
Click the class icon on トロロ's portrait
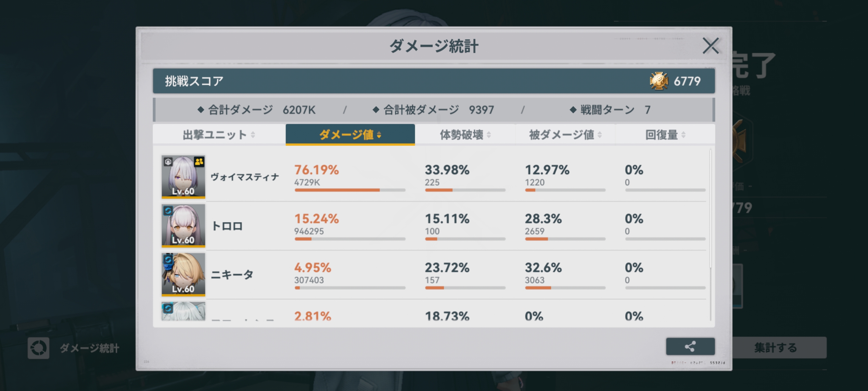coord(168,210)
